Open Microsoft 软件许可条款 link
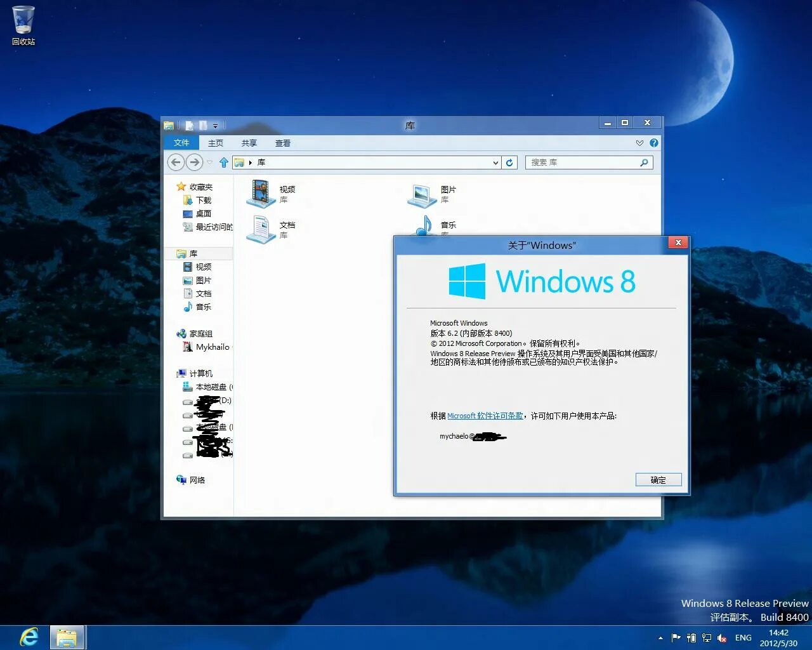The width and height of the screenshot is (812, 650). coord(485,416)
